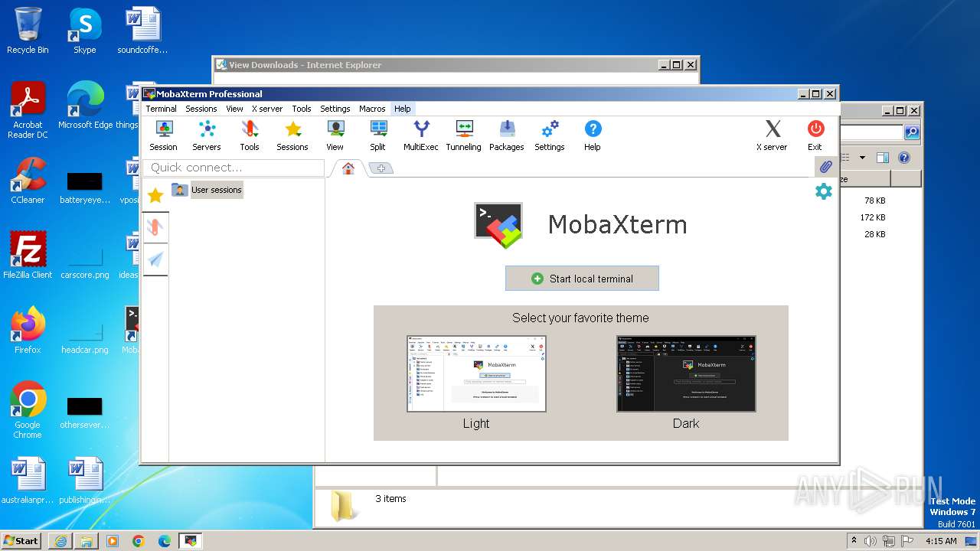Open the View menu
The width and height of the screenshot is (980, 551).
[x=234, y=109]
